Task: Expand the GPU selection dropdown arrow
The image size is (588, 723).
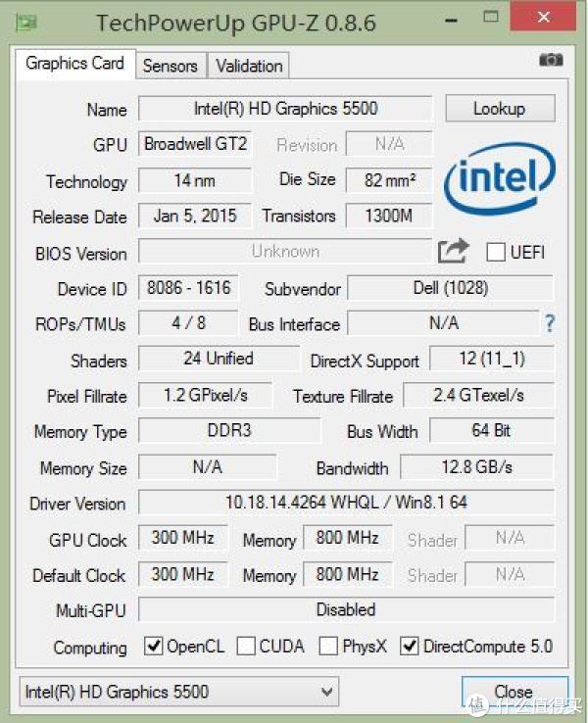Action: click(x=327, y=692)
